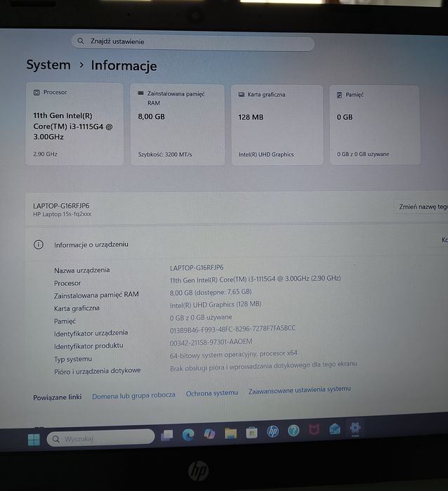448x491 pixels.
Task: Open the Zainstalowana pamięć RAM card
Action: point(178,124)
